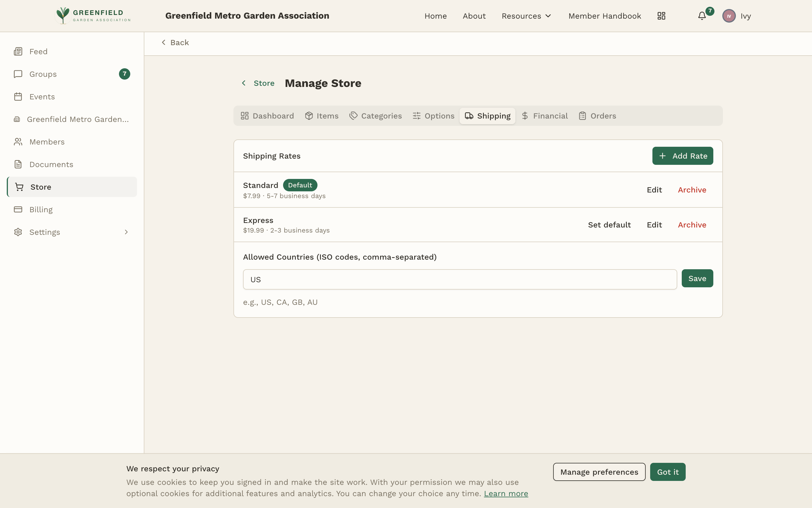Click the Greenfield Metro Garden Association title
Viewport: 812px width, 508px height.
click(x=247, y=16)
